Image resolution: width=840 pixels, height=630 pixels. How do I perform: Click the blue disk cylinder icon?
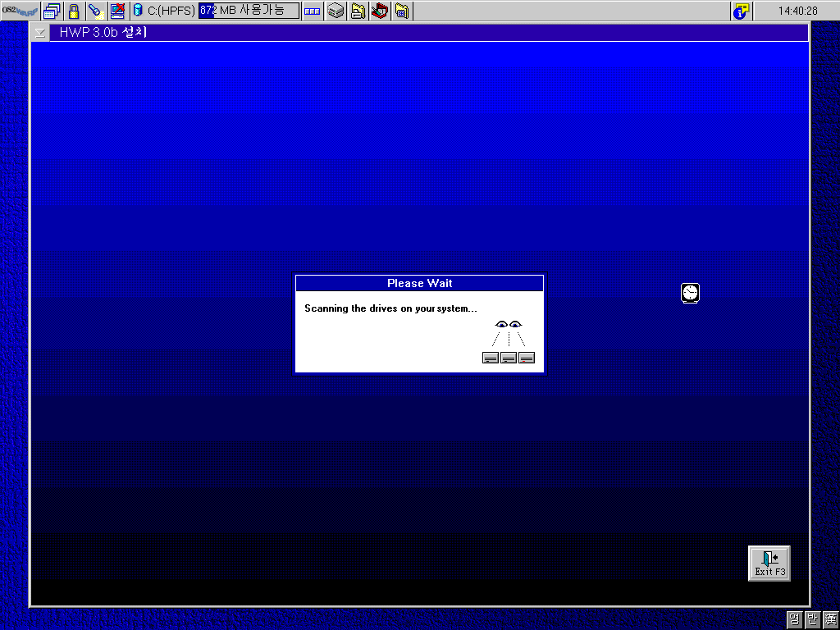point(138,10)
